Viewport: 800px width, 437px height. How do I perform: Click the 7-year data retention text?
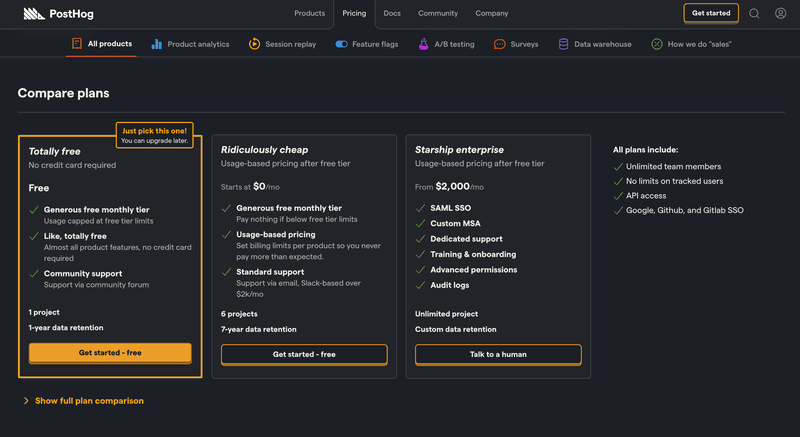[x=259, y=329]
